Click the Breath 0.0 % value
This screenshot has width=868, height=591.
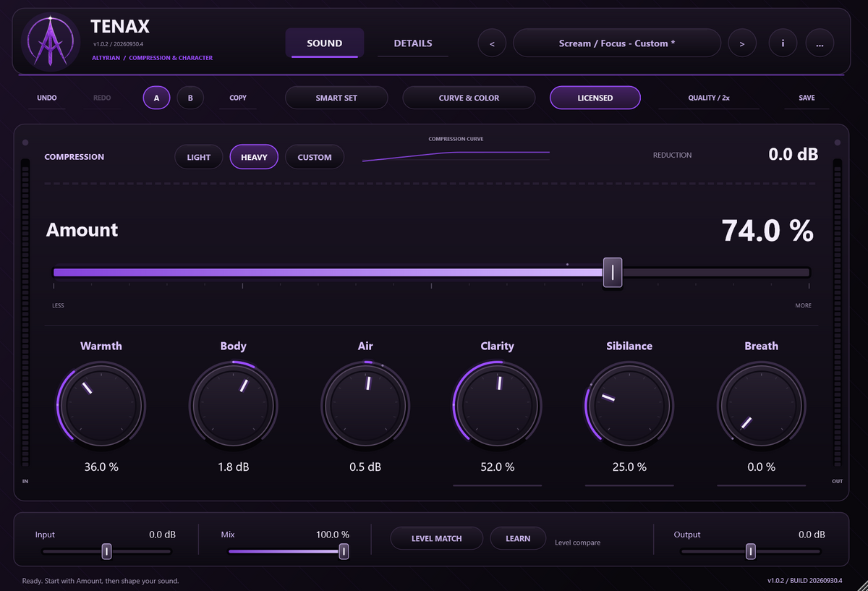pos(761,467)
